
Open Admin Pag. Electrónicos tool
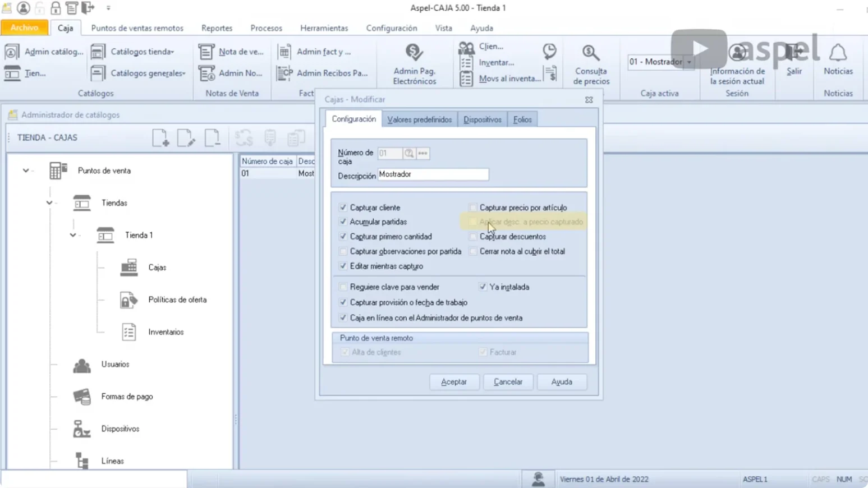tap(414, 65)
